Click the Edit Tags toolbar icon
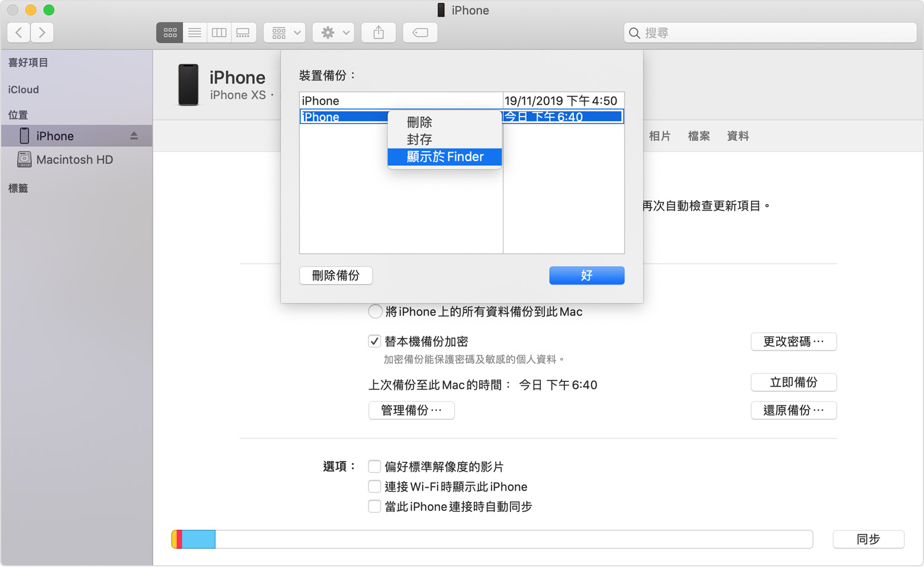The image size is (924, 567). 421,33
